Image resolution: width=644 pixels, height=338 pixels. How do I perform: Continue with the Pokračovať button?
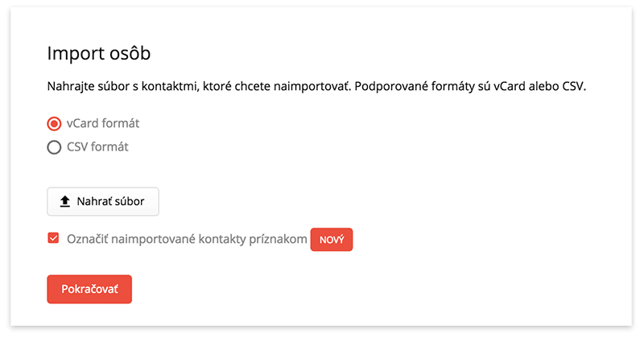tap(89, 289)
